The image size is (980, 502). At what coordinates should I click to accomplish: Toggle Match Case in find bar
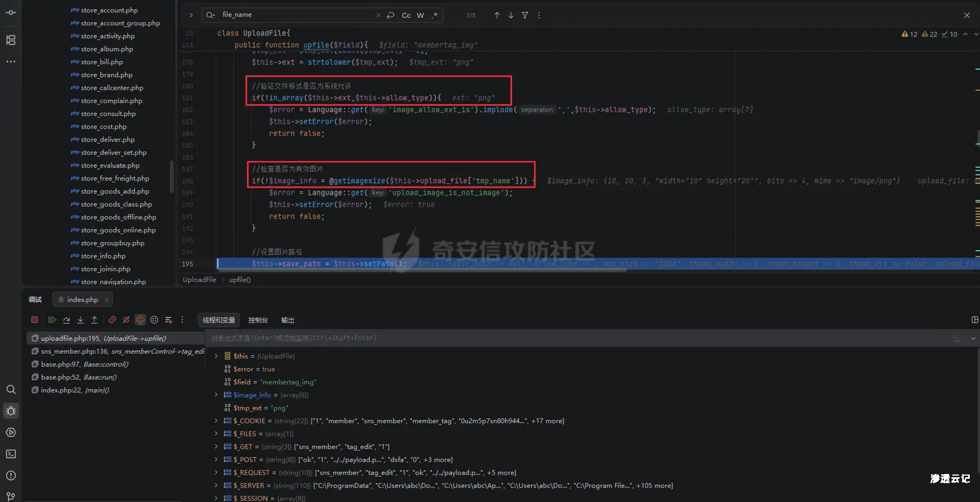click(406, 15)
